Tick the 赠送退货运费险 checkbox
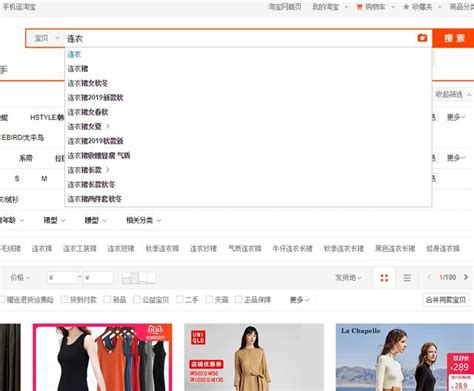The image size is (474, 391). click(x=2, y=300)
